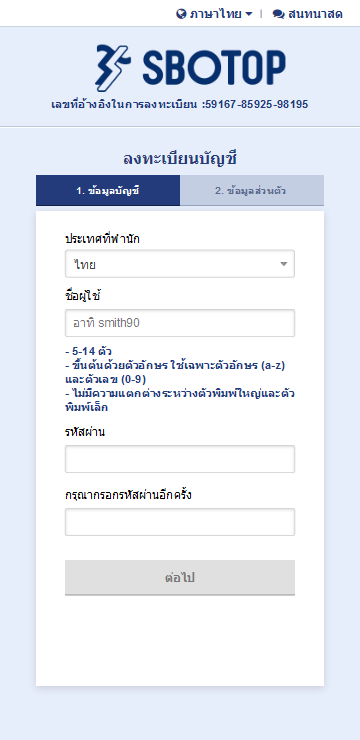
Task: Open the ภาษาไทย language selector caret
Action: coord(249,14)
